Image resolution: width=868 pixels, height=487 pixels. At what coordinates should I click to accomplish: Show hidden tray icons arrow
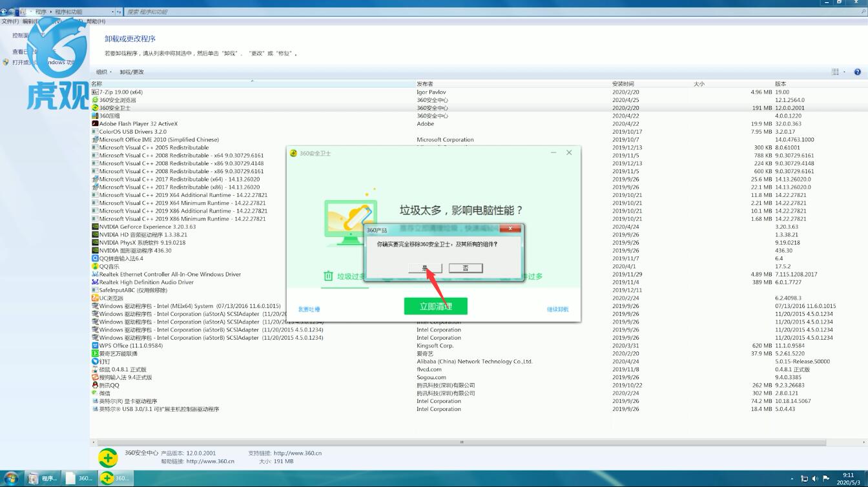(793, 479)
